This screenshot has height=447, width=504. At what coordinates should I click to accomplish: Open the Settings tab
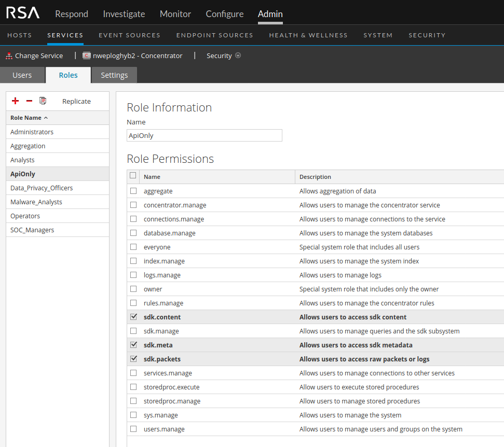[x=114, y=75]
